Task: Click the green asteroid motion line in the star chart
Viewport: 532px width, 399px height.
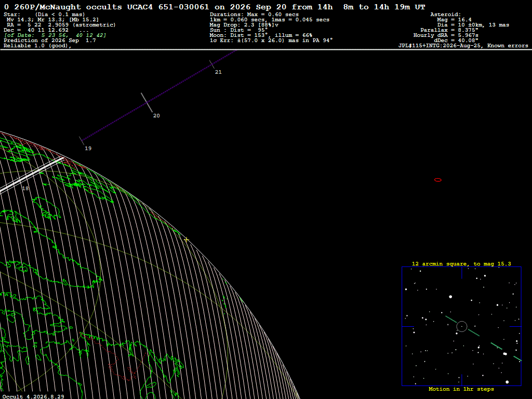Action: coord(483,338)
